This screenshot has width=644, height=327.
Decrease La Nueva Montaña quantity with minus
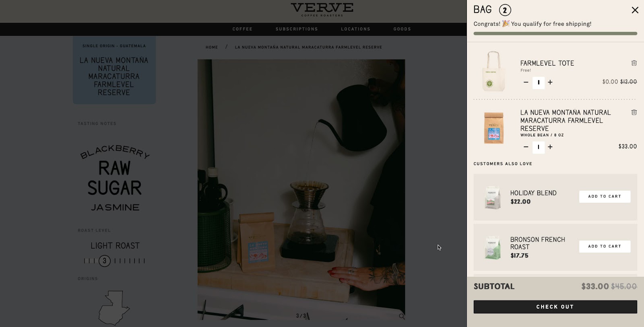click(x=526, y=147)
